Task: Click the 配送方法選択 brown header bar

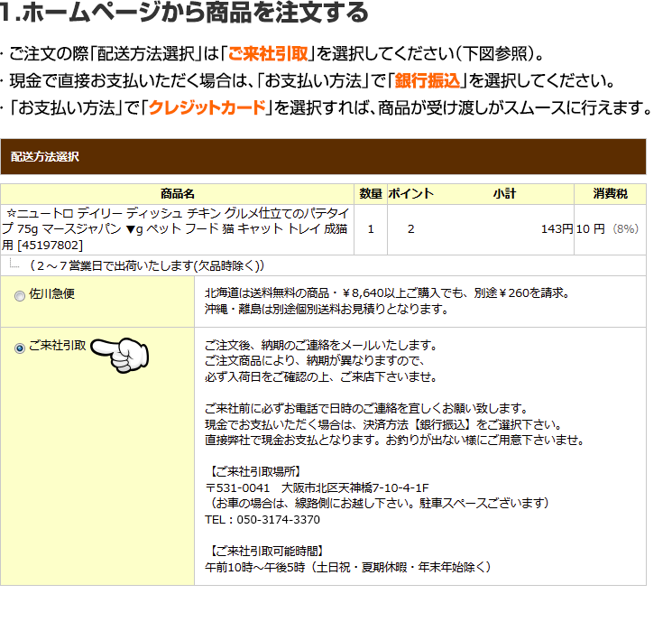Action: (x=323, y=156)
